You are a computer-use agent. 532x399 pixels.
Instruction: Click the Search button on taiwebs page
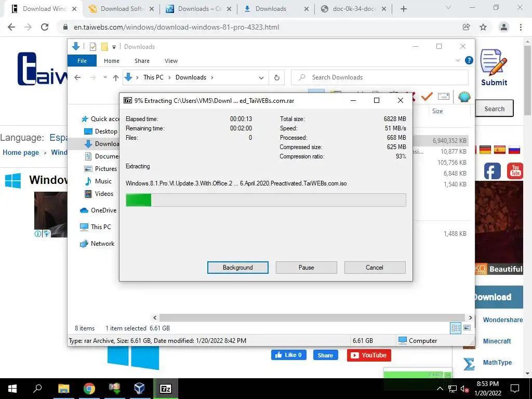(x=495, y=109)
